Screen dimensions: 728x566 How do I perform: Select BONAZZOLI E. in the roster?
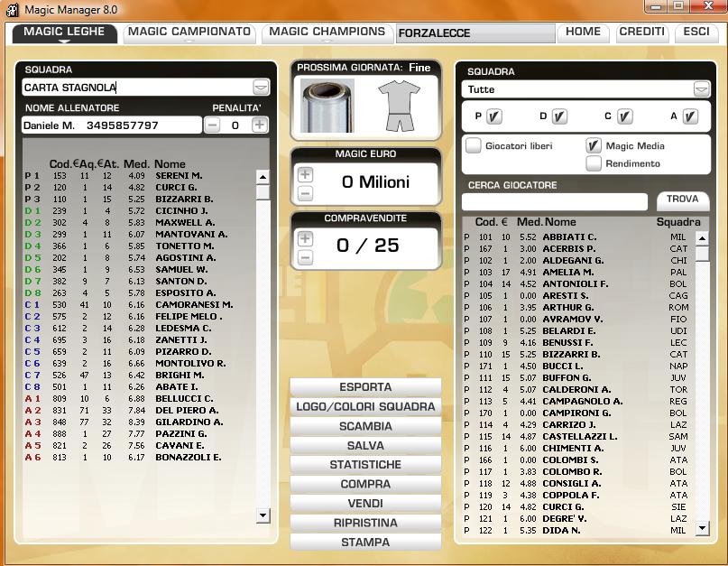tap(137, 458)
